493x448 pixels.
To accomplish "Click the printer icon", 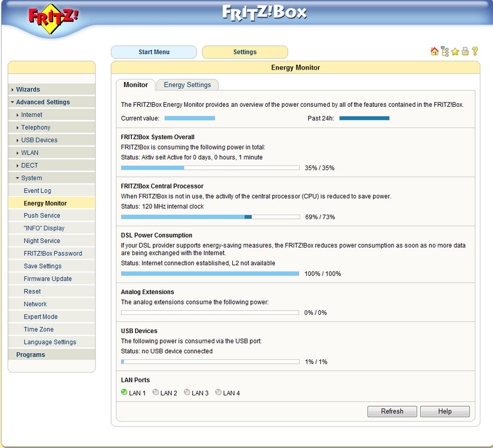I will [465, 51].
